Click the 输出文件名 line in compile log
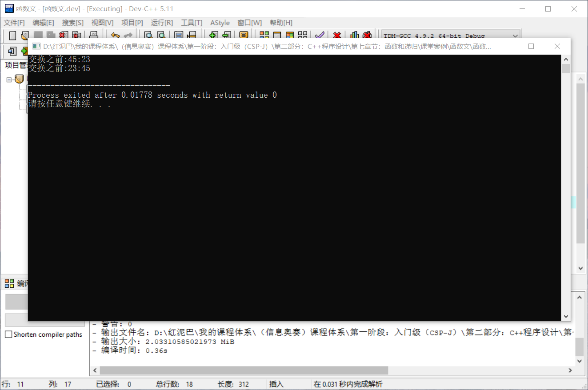Screen dimensions: 588x390 point(333,332)
